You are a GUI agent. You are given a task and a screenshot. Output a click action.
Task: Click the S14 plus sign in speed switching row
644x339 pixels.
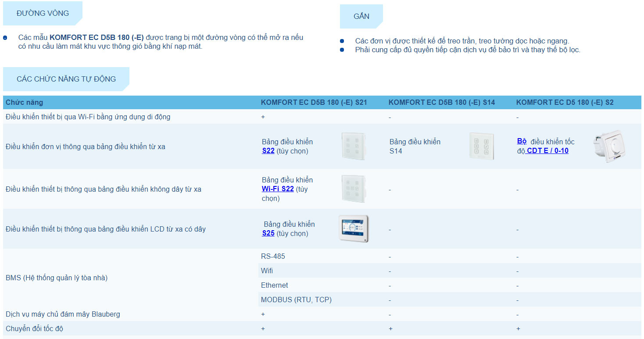click(390, 328)
